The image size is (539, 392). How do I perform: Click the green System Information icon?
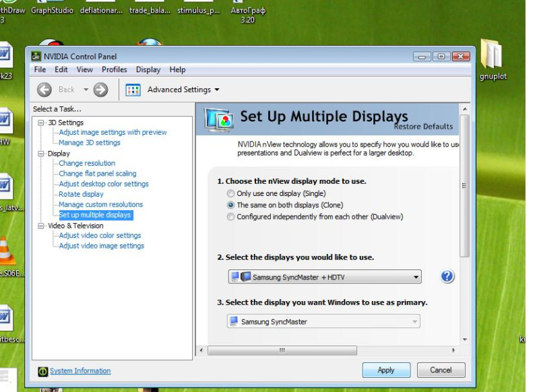(43, 371)
